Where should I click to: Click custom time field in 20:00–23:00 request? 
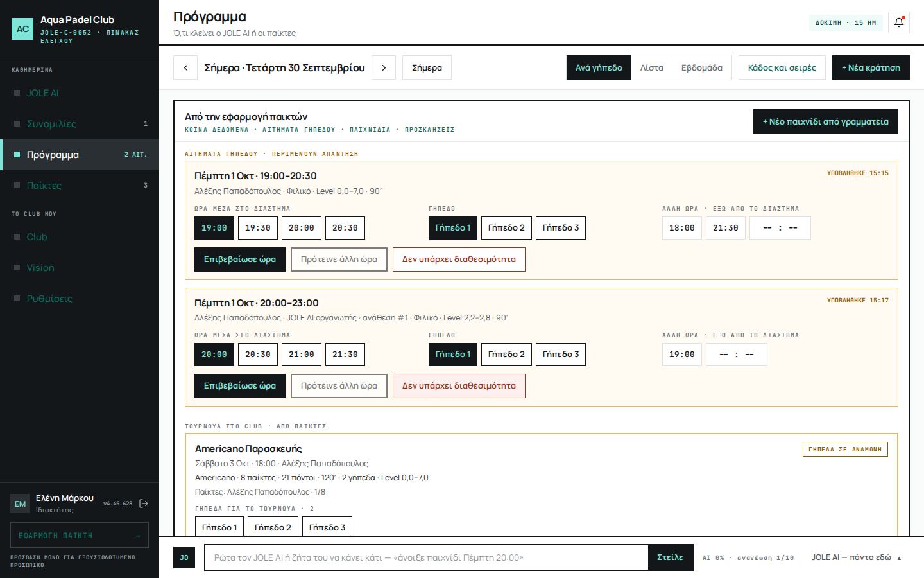point(736,355)
